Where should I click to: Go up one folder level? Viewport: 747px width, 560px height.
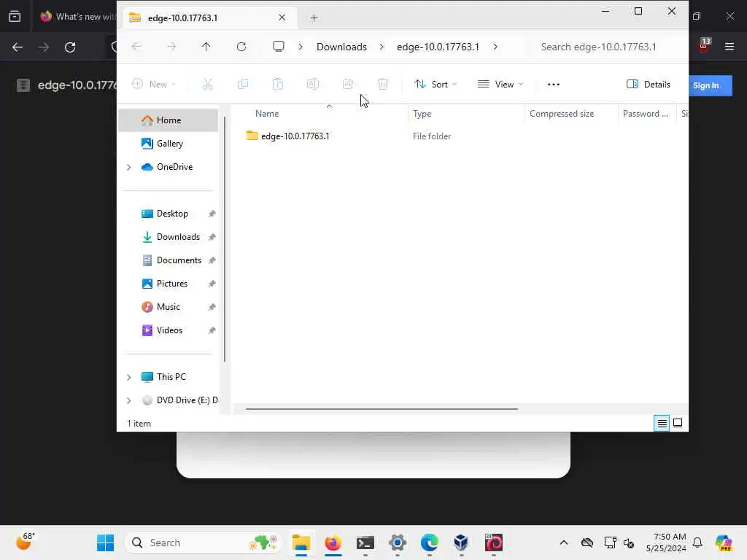206,47
